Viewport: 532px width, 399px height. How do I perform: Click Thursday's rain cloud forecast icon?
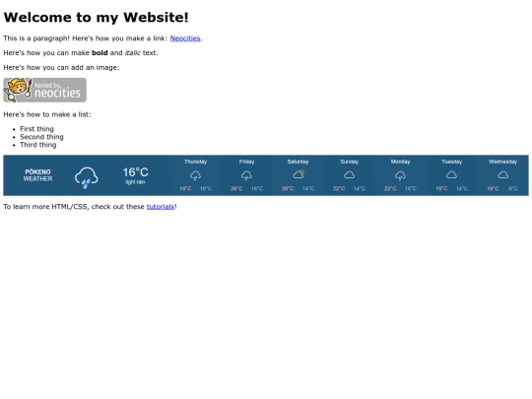(x=195, y=175)
